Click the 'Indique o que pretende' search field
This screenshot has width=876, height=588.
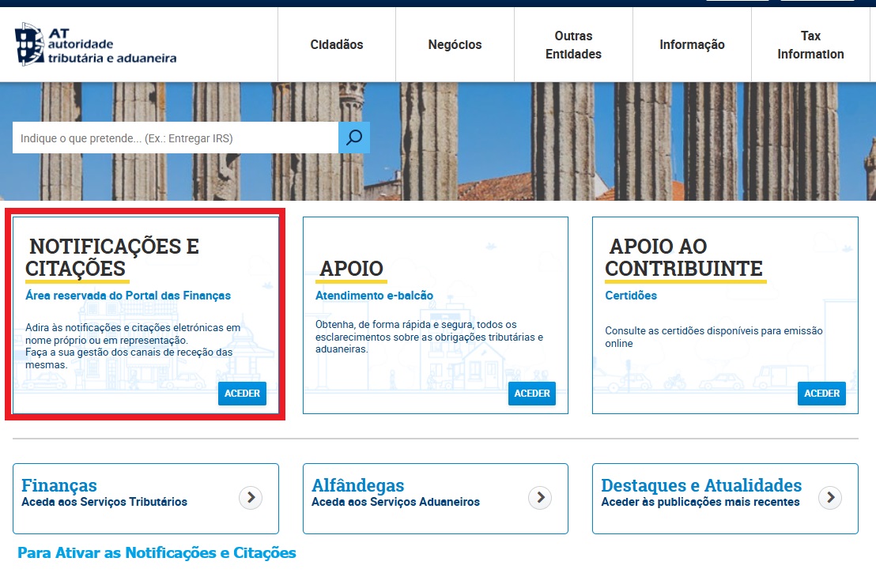click(176, 138)
